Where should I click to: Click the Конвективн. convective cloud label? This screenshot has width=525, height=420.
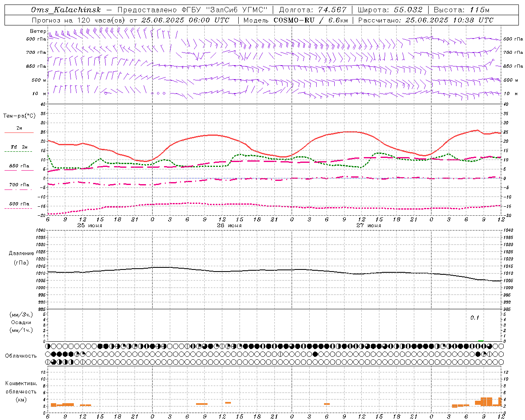coord(21,383)
